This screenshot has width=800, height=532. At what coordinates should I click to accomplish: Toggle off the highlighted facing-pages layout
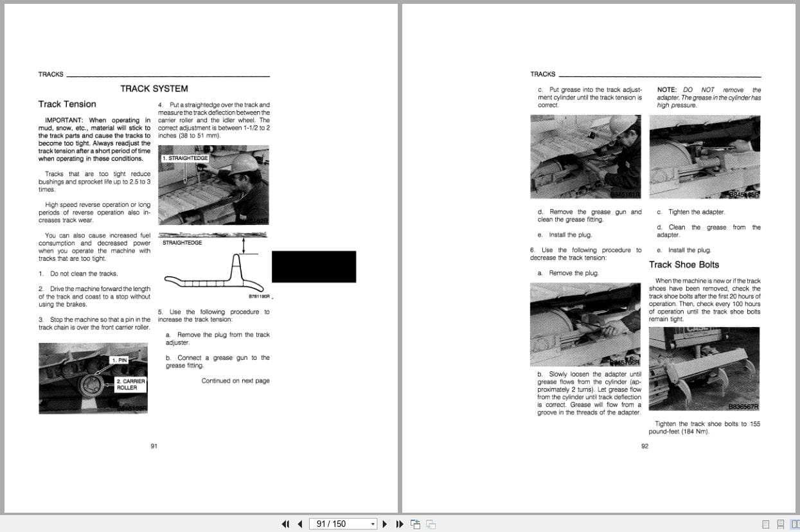click(794, 524)
